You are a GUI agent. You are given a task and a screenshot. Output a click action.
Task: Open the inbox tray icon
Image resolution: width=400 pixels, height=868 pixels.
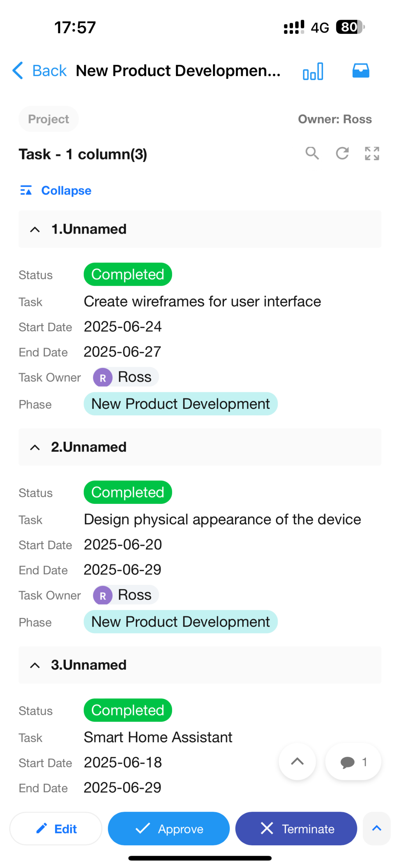(360, 71)
